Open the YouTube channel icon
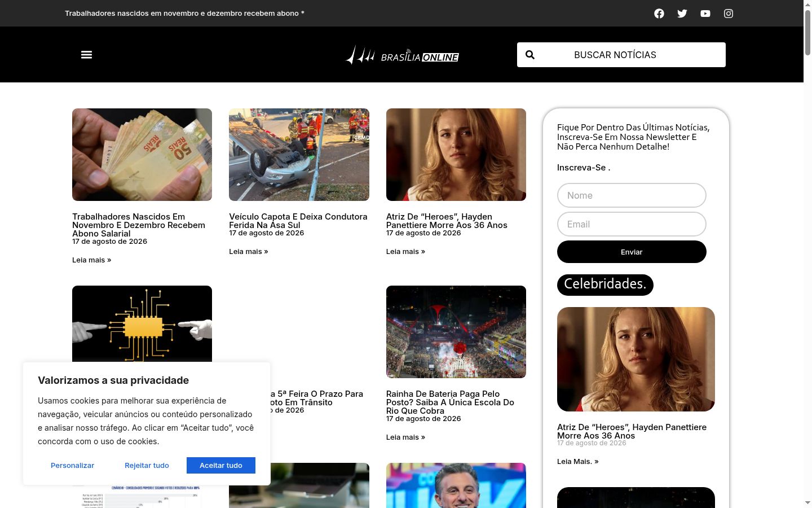 705,14
